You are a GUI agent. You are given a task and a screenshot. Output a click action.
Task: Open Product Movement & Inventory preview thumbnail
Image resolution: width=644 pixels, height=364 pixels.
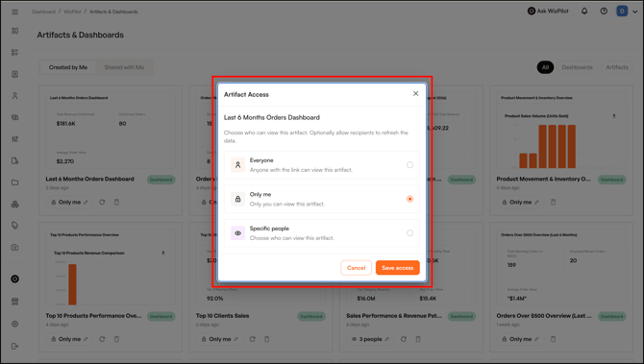561,130
